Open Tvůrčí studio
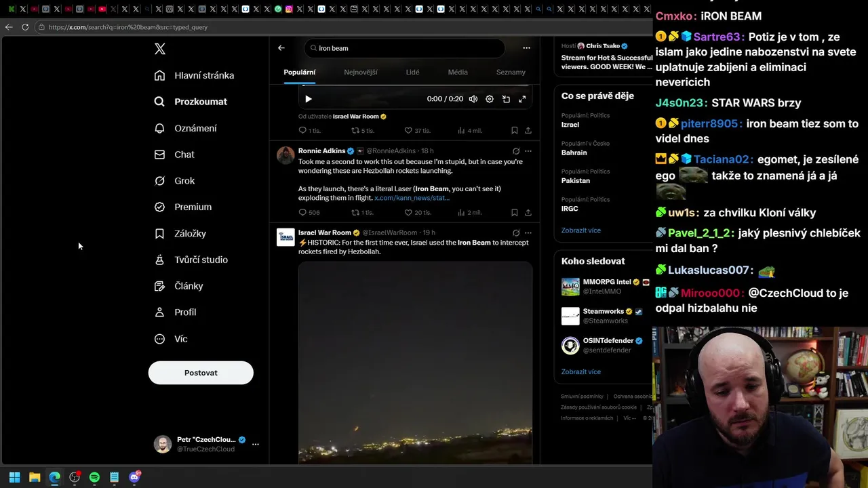 (x=191, y=260)
